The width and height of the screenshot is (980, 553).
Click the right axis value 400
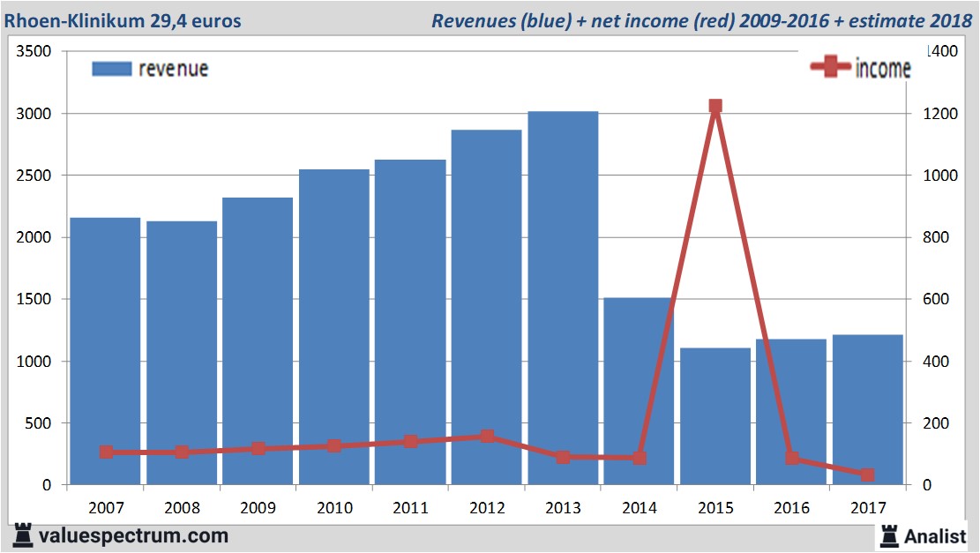point(936,361)
